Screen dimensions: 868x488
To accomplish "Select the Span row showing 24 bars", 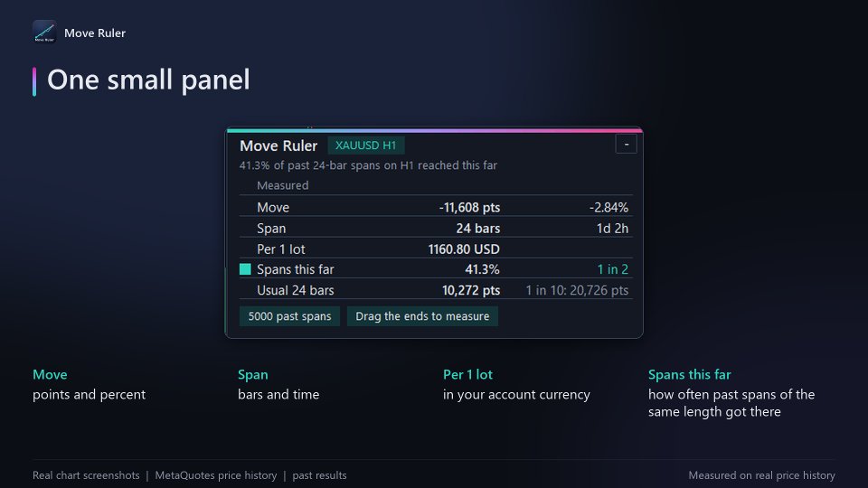I will click(x=436, y=228).
